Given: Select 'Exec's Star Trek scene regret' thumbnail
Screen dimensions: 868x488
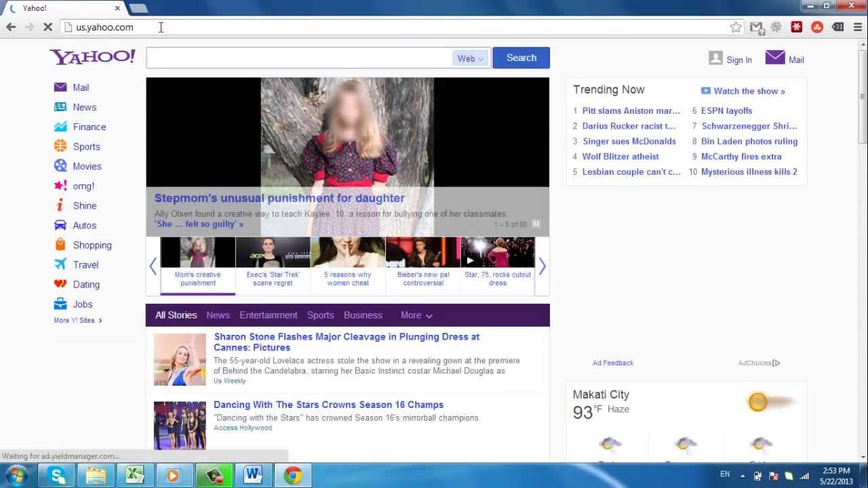Looking at the screenshot, I should click(x=273, y=266).
